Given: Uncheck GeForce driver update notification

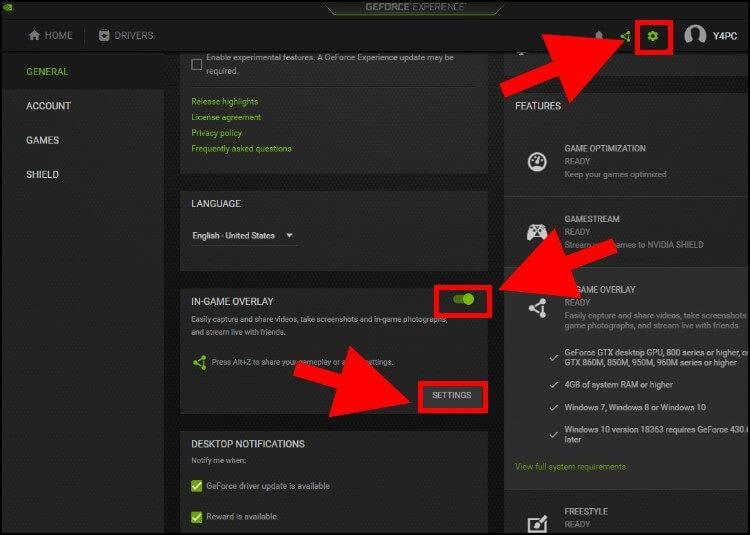Looking at the screenshot, I should pos(196,486).
